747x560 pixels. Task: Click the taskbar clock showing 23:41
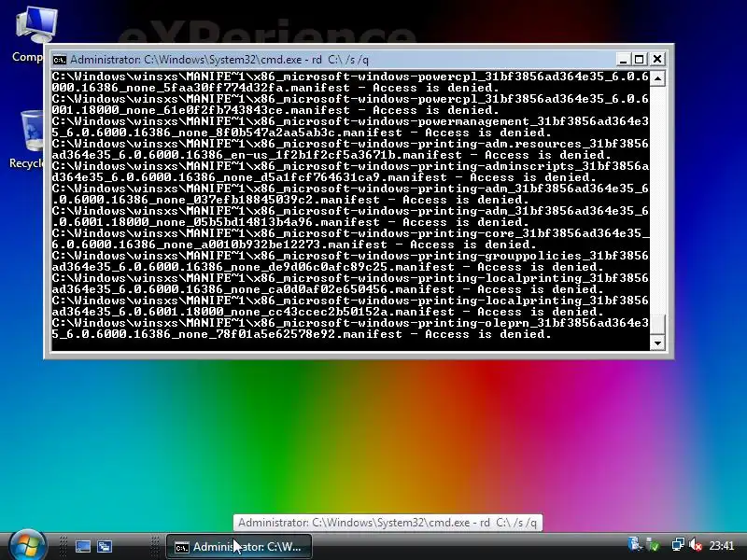722,545
